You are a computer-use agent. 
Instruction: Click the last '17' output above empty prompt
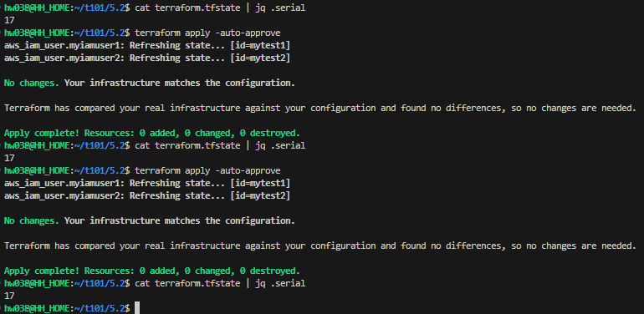9,296
